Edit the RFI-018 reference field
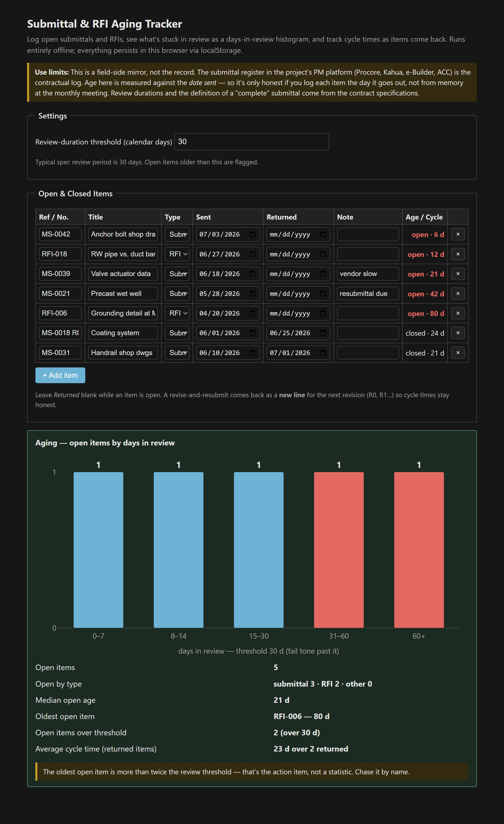 click(60, 254)
